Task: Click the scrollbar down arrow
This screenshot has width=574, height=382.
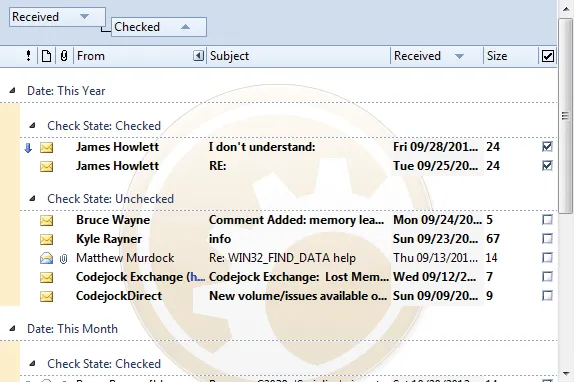Action: pyautogui.click(x=566, y=374)
